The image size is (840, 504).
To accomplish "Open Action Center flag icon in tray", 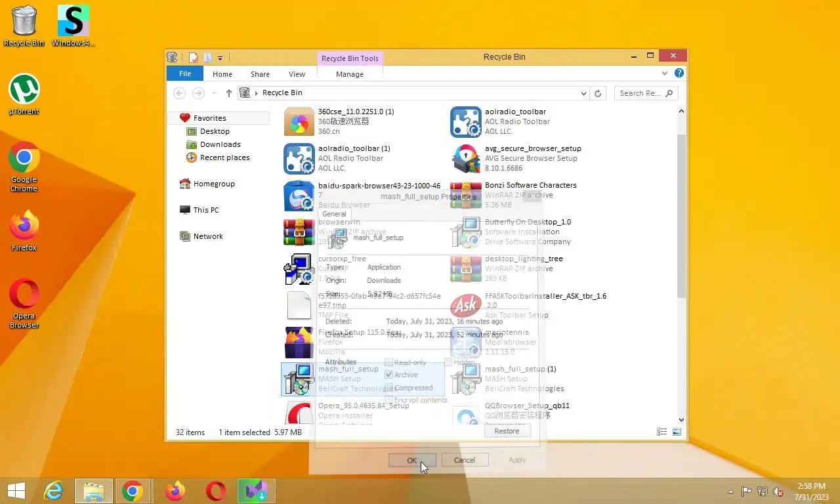I will point(747,492).
